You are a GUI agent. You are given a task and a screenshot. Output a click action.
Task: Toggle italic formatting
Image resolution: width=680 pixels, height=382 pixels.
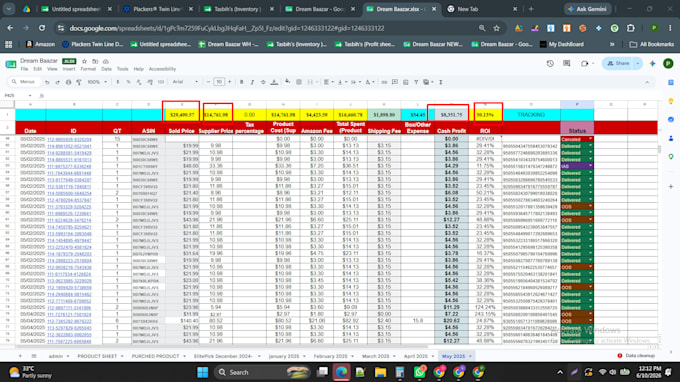tap(252, 82)
